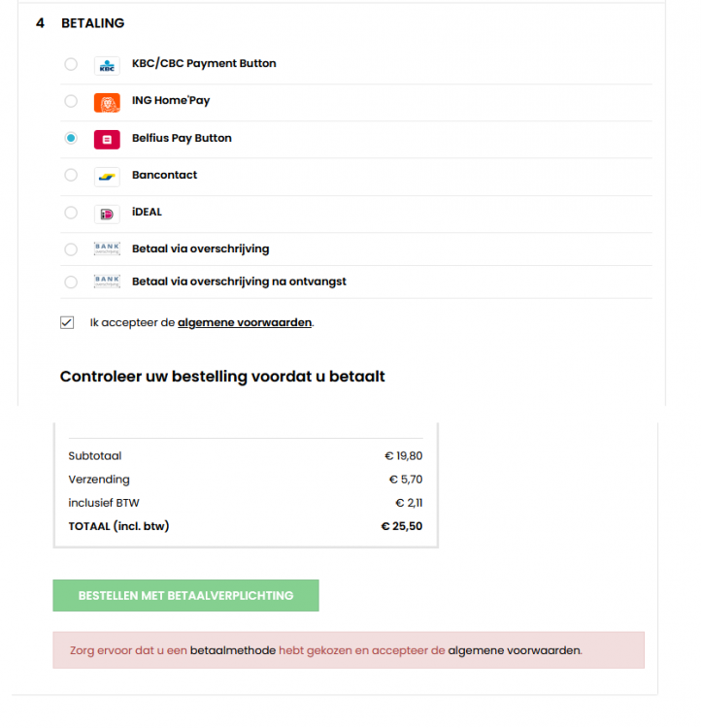Click the iDEAL logo icon
Image resolution: width=701 pixels, height=728 pixels.
(x=107, y=214)
